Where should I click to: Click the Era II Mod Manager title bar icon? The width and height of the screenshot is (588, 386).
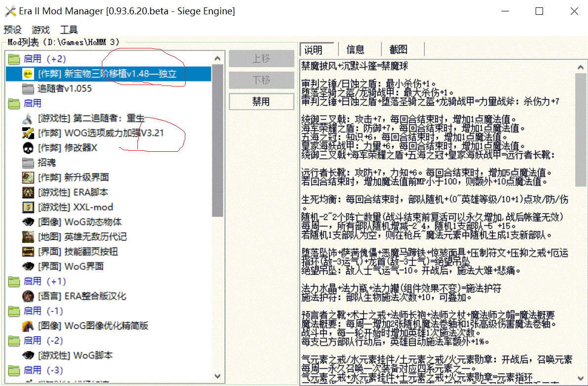10,11
